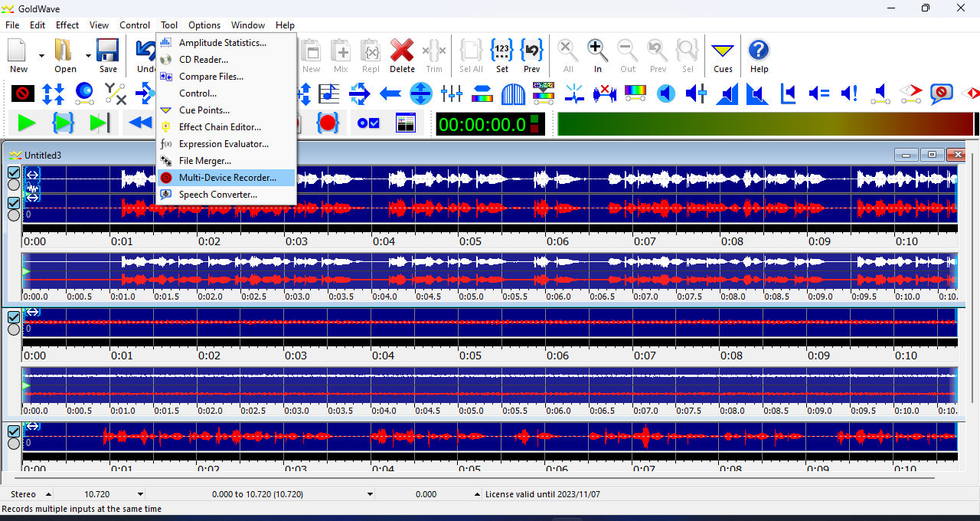Click the Save toolbar button
The width and height of the screenshot is (980, 521).
point(108,56)
